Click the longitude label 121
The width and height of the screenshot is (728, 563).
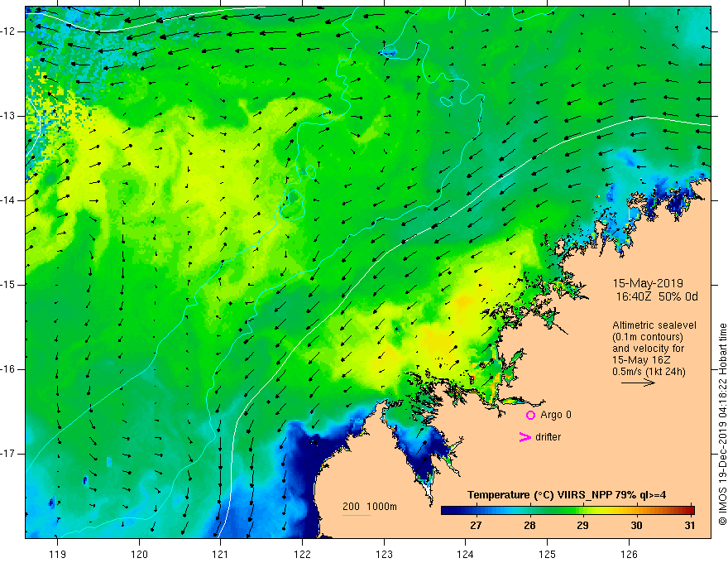221,554
